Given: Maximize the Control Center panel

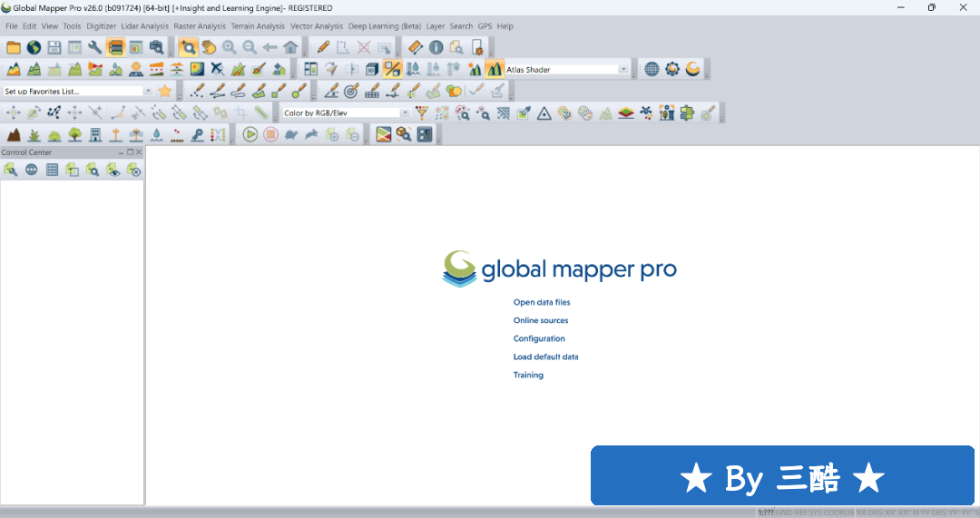Looking at the screenshot, I should click(x=130, y=151).
